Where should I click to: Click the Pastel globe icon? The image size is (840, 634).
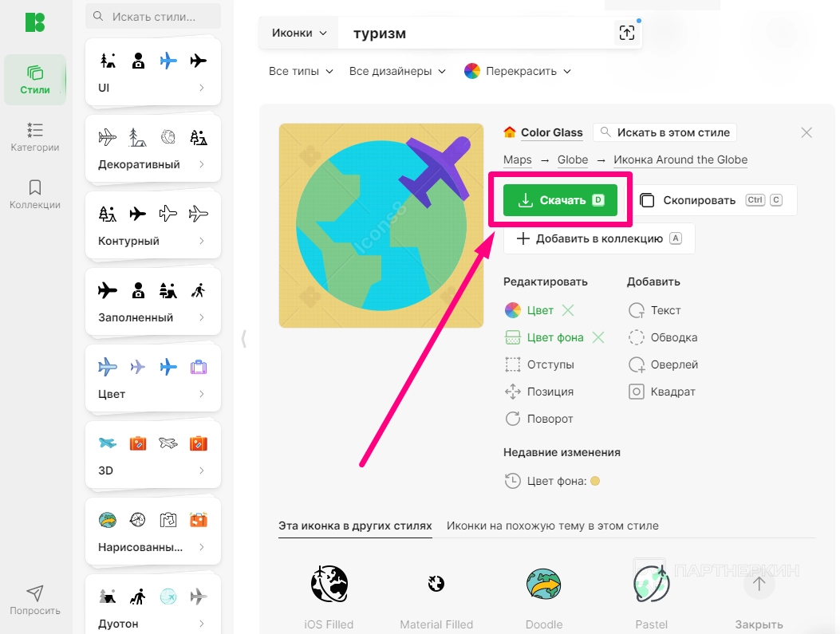point(652,584)
